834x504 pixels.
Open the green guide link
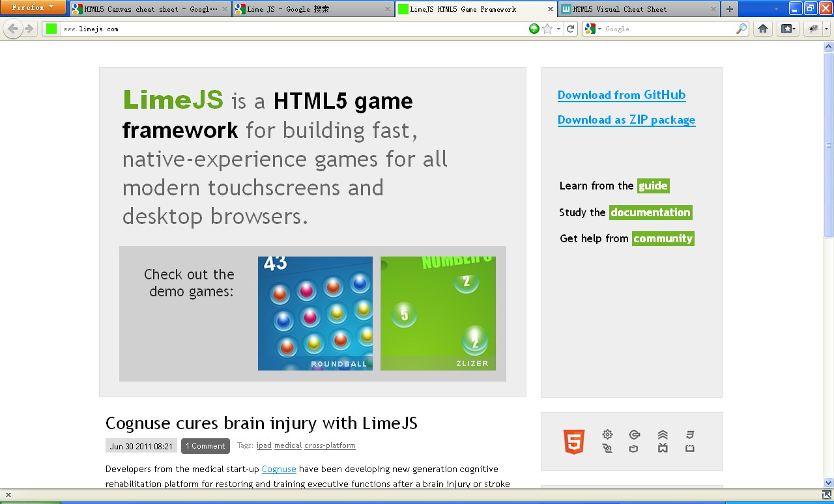tap(653, 186)
